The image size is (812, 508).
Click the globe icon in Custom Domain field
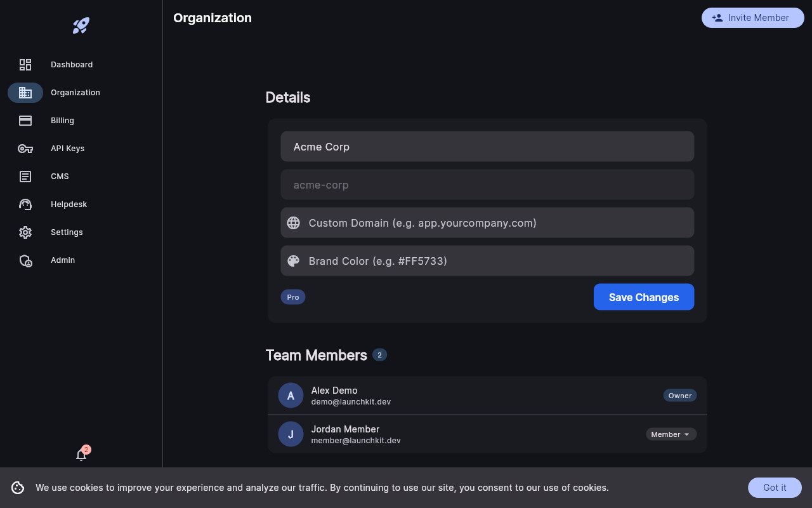coord(293,223)
